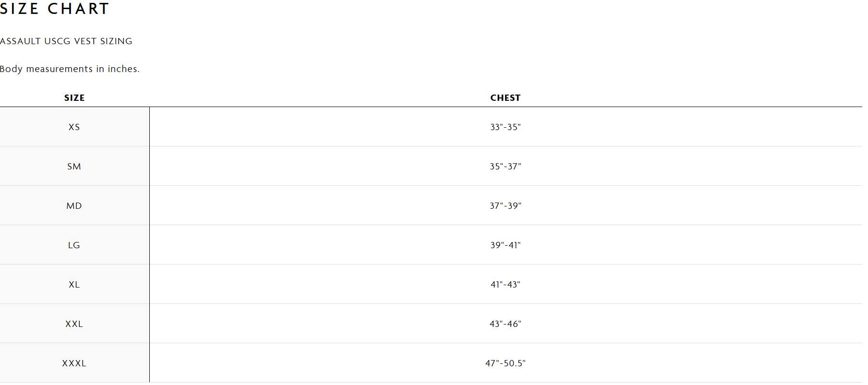The image size is (868, 385).
Task: Click the XL size cell
Action: pos(74,285)
